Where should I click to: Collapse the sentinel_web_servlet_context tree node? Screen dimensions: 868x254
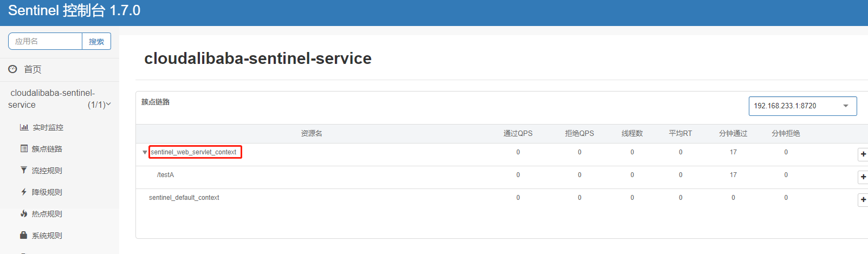(145, 152)
